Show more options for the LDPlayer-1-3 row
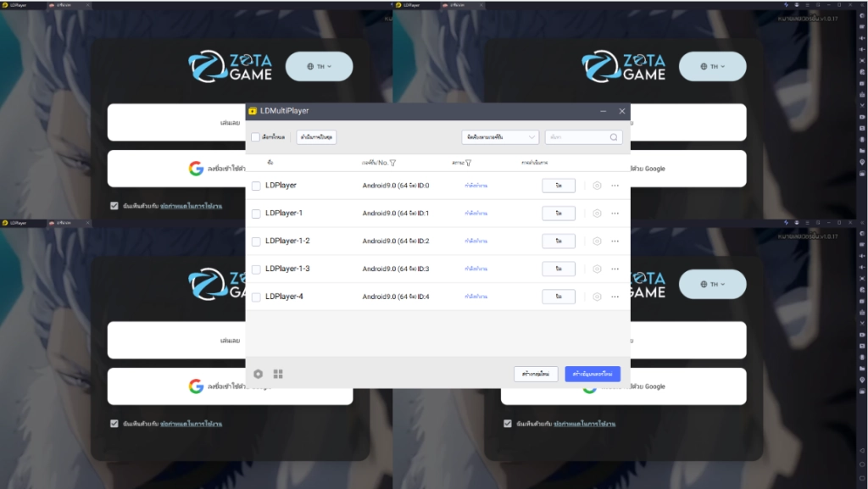This screenshot has width=868, height=489. pyautogui.click(x=615, y=269)
